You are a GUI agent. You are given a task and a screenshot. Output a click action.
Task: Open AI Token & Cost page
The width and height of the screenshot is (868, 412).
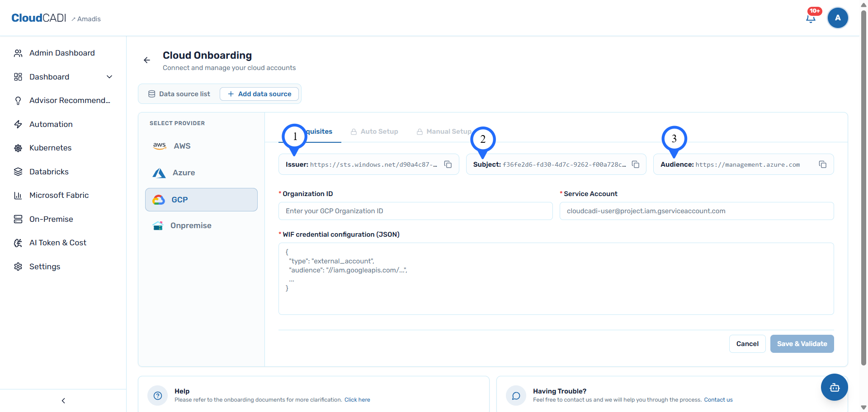[x=58, y=243]
